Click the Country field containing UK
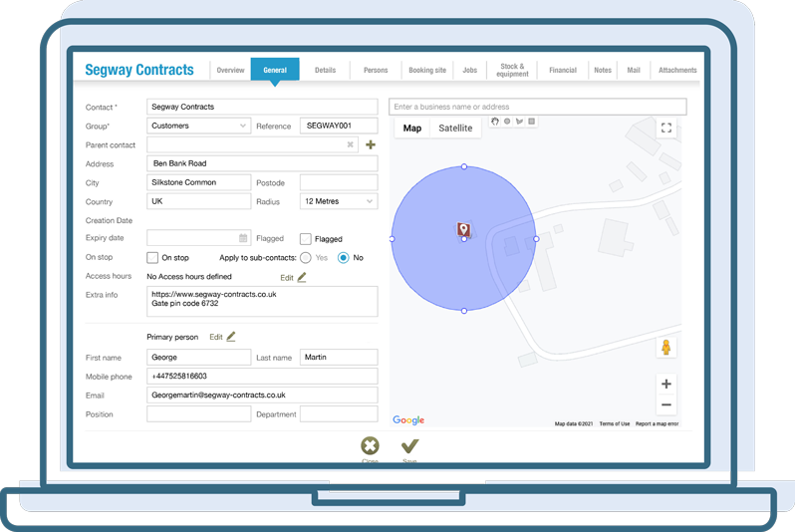 [x=199, y=201]
